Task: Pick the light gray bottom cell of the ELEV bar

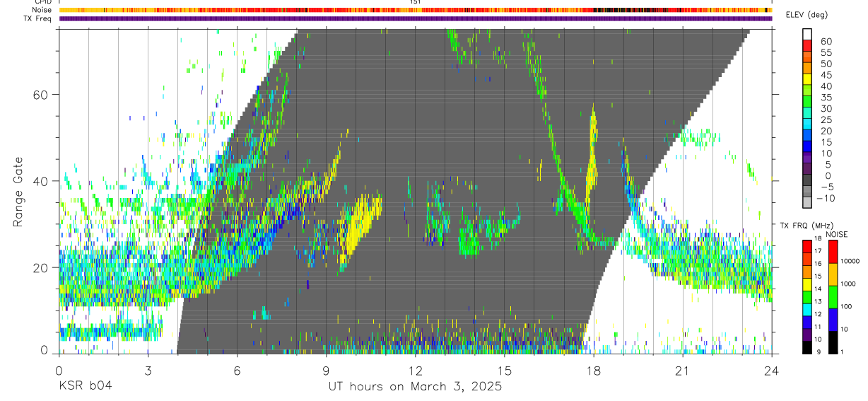Action: click(808, 203)
